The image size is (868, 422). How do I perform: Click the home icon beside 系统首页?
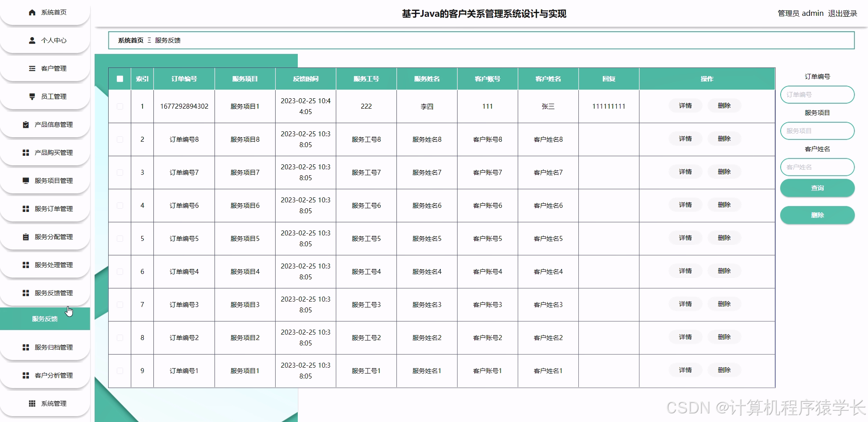pyautogui.click(x=32, y=12)
